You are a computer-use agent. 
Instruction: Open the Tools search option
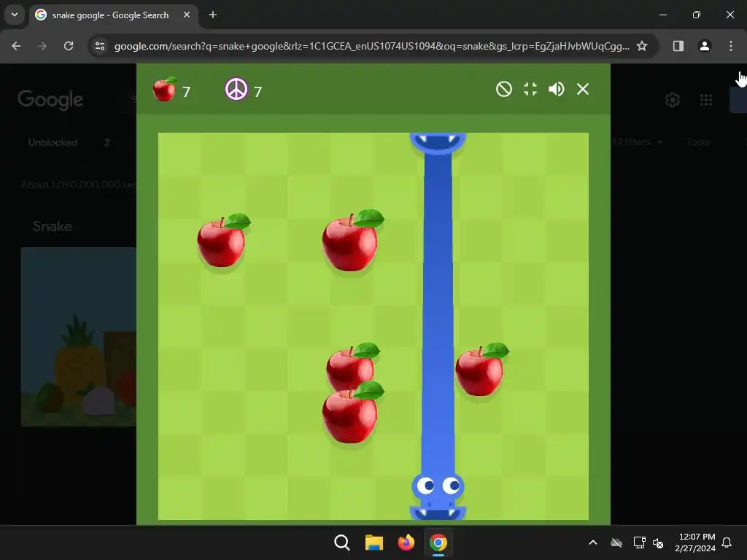tap(698, 142)
